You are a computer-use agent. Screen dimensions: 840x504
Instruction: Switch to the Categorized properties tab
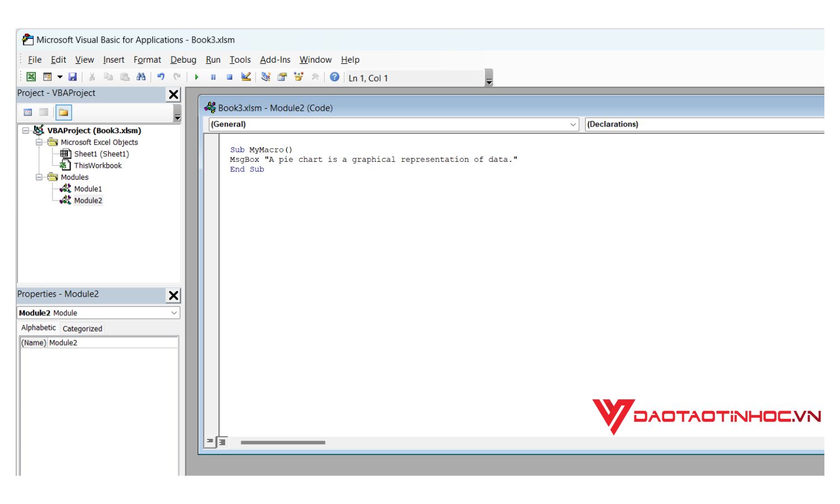click(82, 329)
